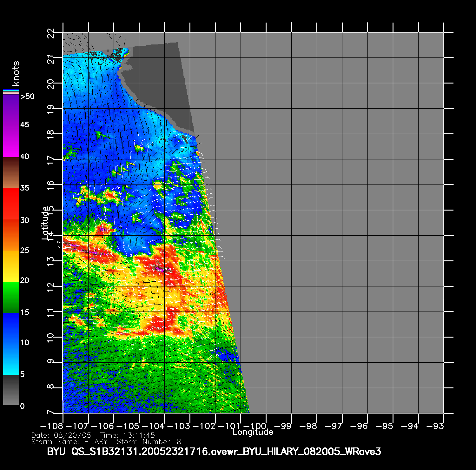This screenshot has width=476, height=470.
Task: Click the BYU QS_S1B32131 filename title
Action: (214, 451)
